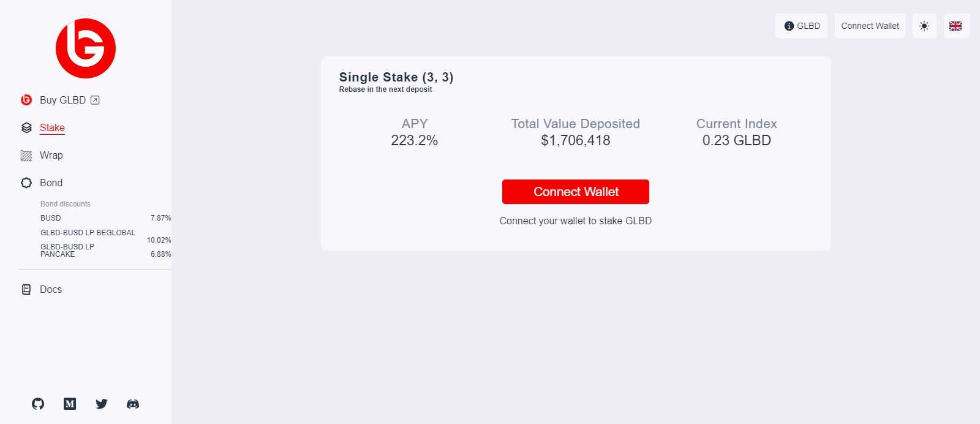
Task: Open the Medium page icon
Action: coord(69,404)
